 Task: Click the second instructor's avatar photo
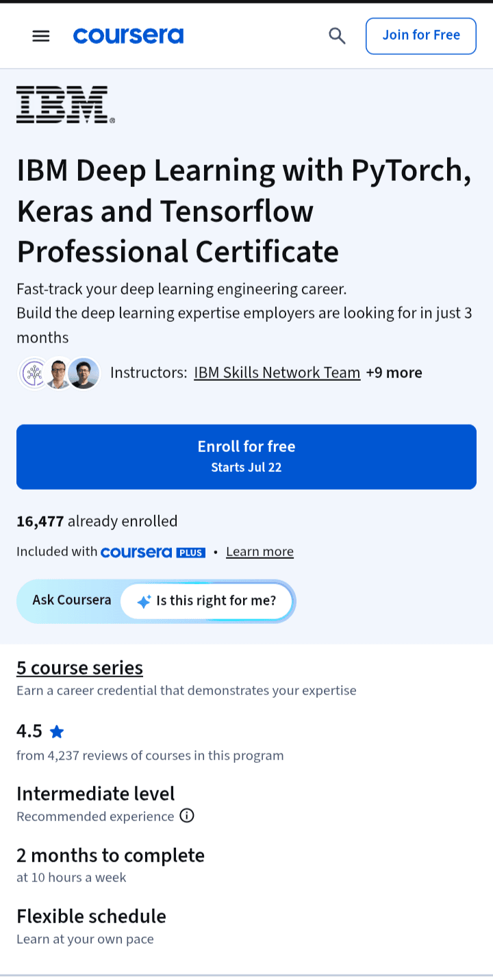point(59,373)
